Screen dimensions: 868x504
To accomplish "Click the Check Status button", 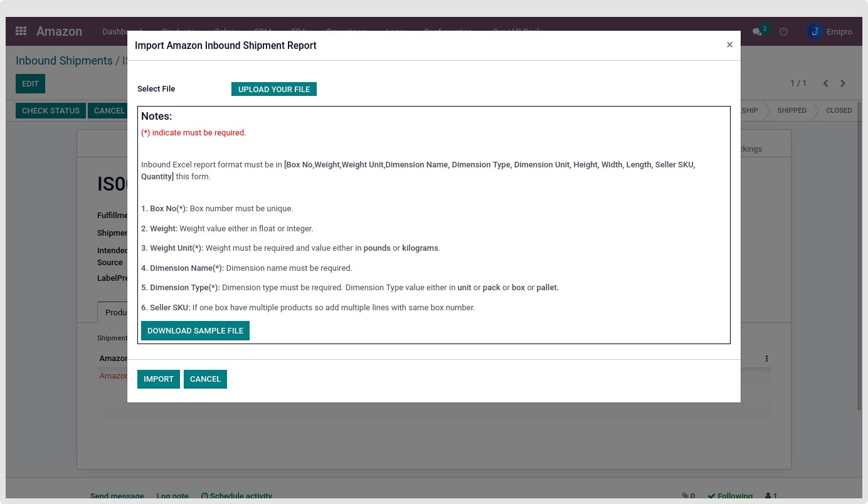I will [x=51, y=110].
